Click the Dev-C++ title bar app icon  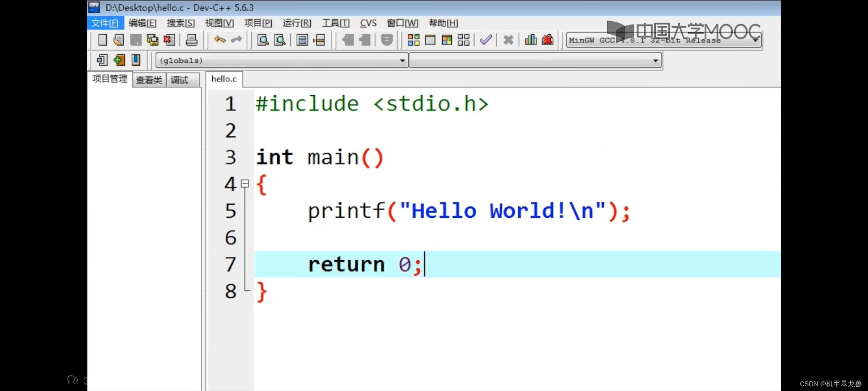click(x=94, y=7)
